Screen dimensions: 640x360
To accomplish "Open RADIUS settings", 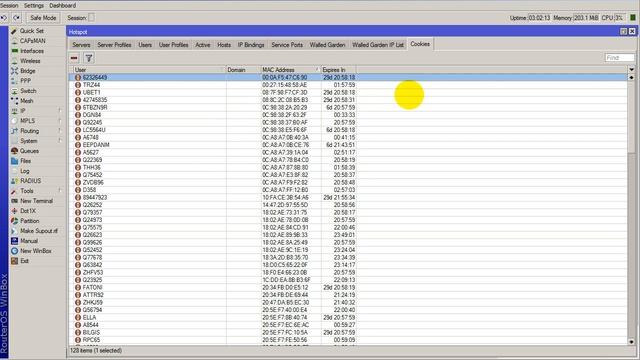I will point(31,181).
